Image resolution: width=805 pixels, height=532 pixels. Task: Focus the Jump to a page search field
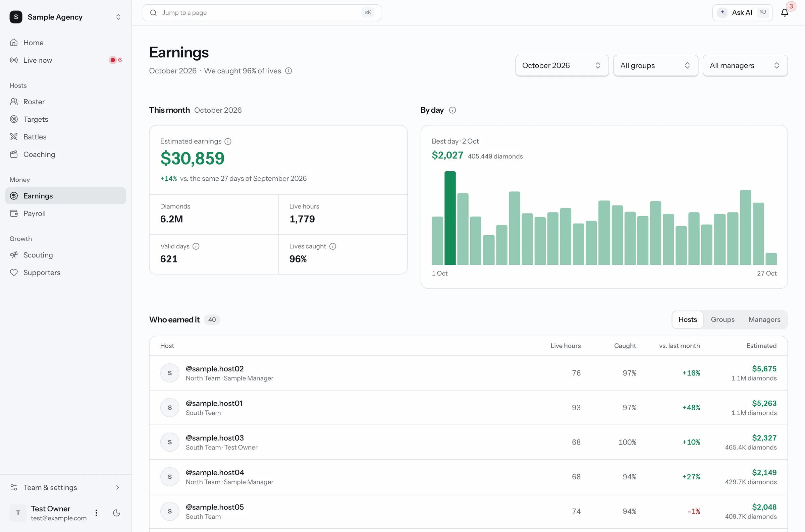pos(262,12)
